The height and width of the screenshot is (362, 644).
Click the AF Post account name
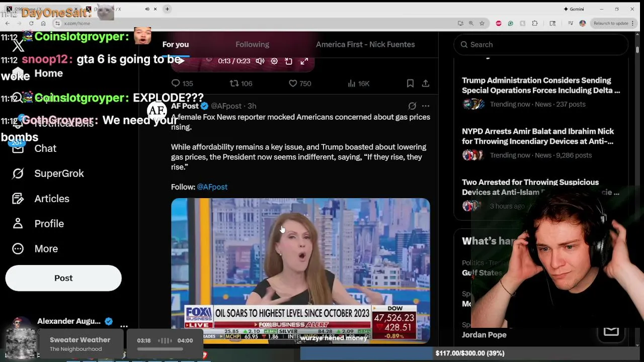click(x=185, y=106)
